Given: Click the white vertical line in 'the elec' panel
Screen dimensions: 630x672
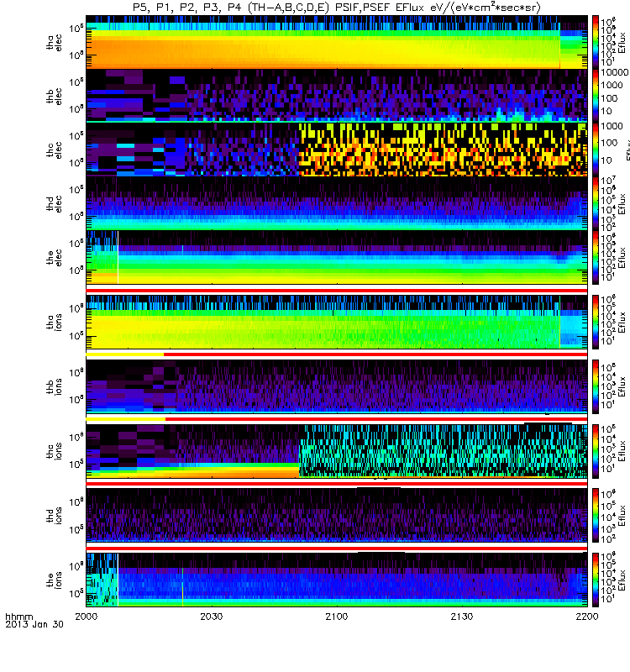Looking at the screenshot, I should point(118,257).
